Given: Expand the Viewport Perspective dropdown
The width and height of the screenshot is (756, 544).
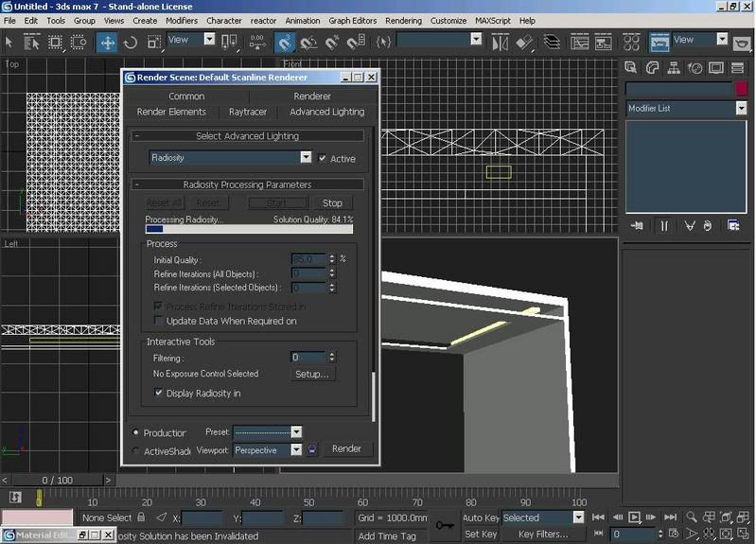Looking at the screenshot, I should (x=296, y=450).
